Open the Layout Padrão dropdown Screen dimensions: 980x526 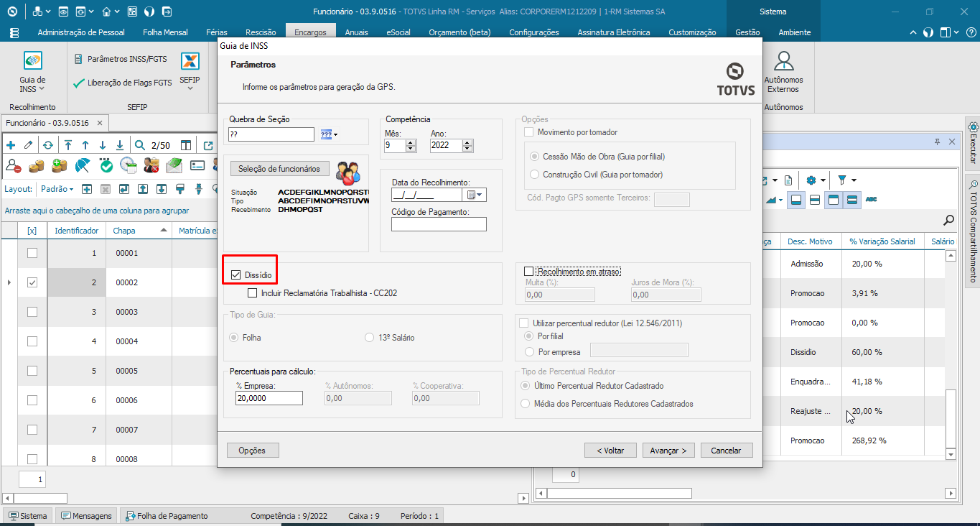[57, 189]
